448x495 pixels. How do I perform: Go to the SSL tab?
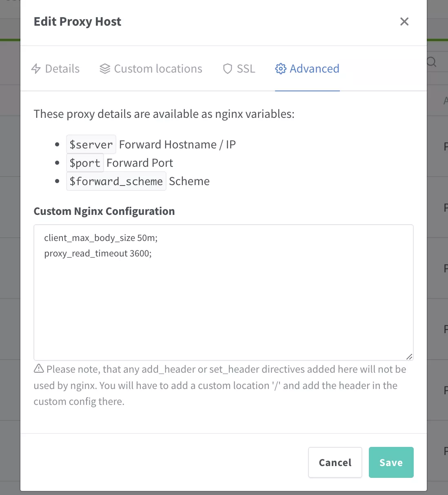point(246,69)
